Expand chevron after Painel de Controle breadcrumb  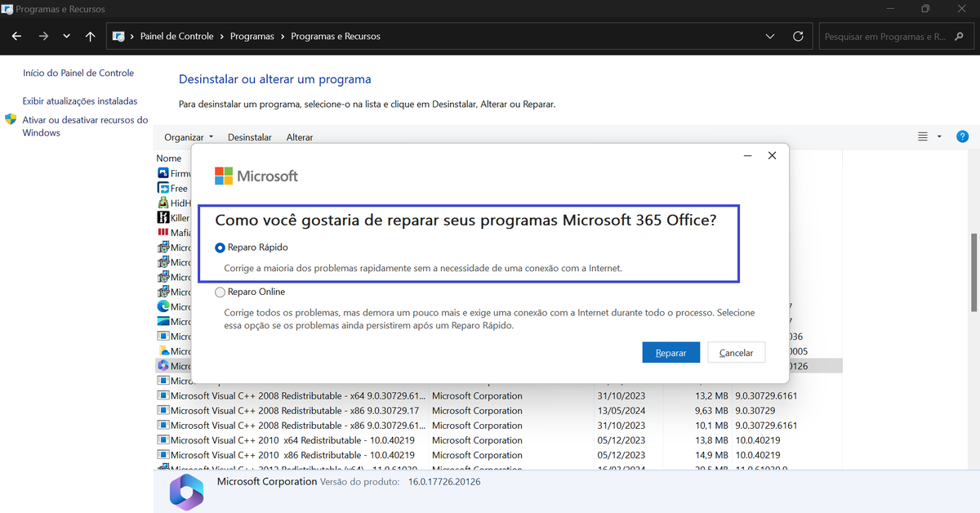click(x=222, y=37)
